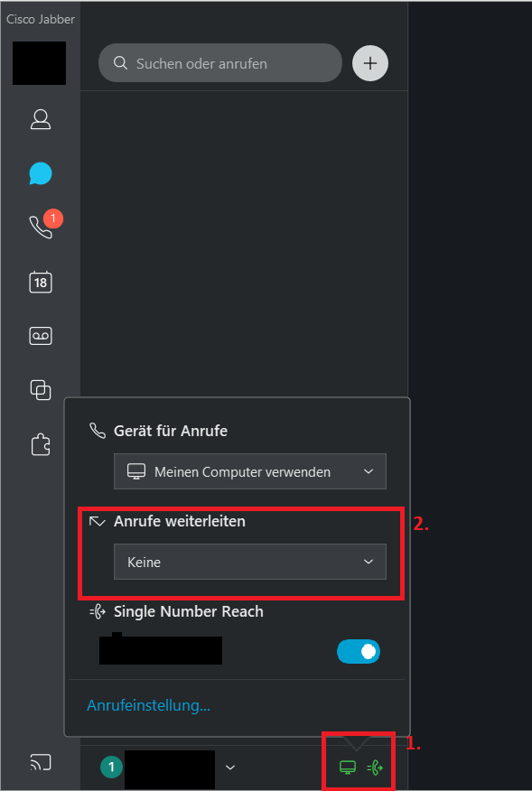
Task: Open the Contacts view in the sidebar
Action: tap(40, 119)
